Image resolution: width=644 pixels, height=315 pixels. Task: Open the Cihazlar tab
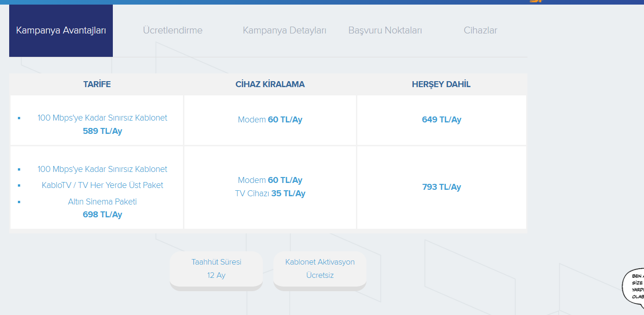pyautogui.click(x=480, y=31)
